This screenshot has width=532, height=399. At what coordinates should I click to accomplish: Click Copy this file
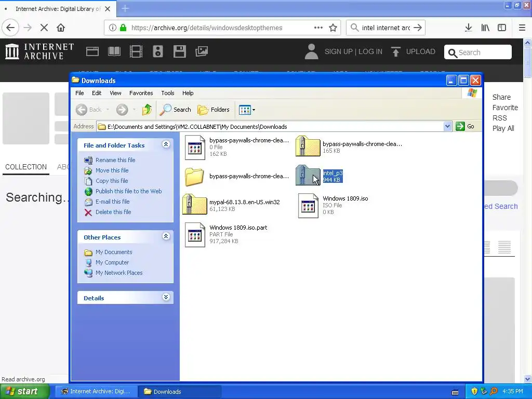pos(112,181)
